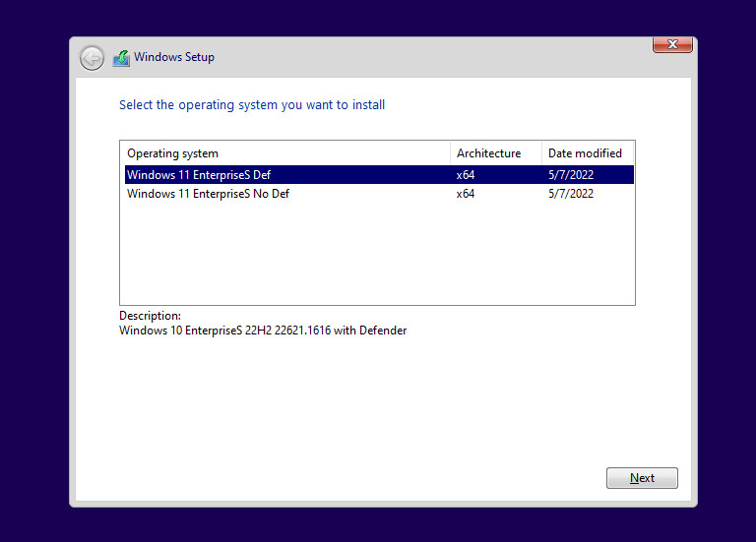Click 5/7/2022 in the highlighted EnterpriseS Def row

tap(571, 175)
